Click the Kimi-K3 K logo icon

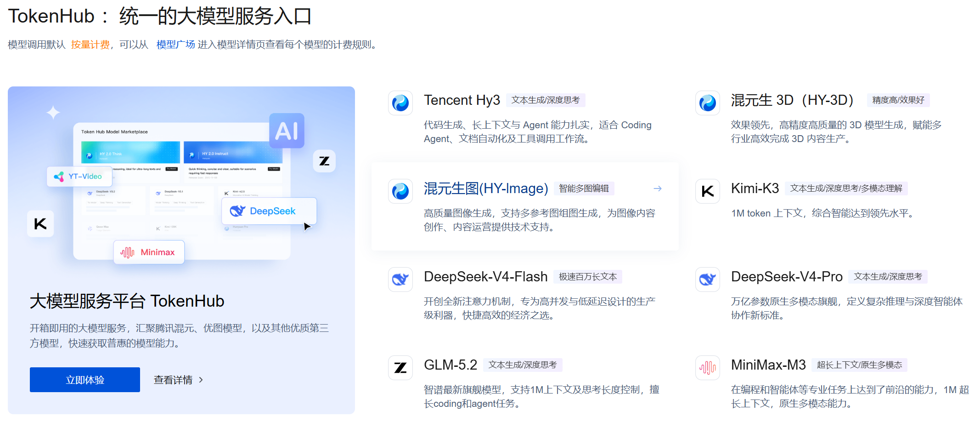pos(707,191)
